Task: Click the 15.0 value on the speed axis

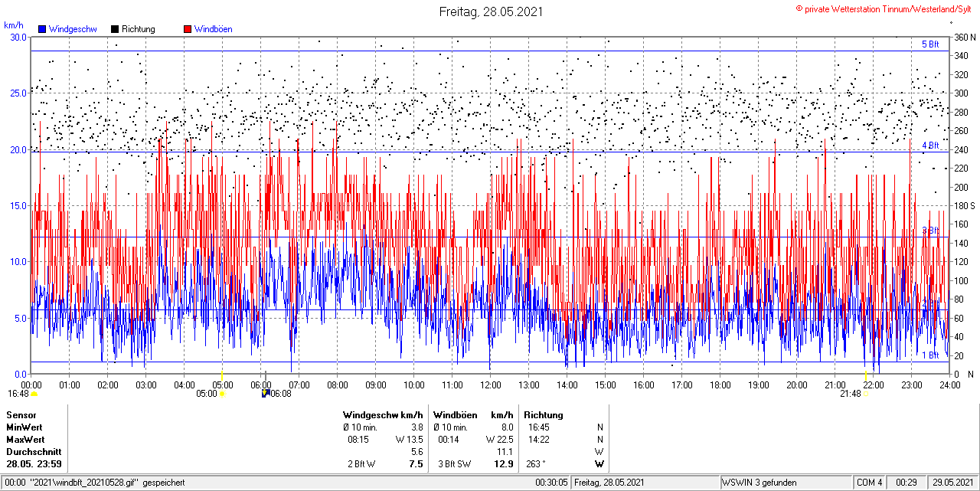Action: 18,205
